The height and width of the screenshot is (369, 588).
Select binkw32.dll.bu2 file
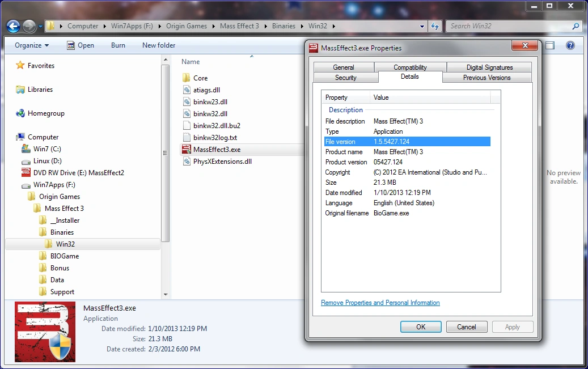tap(211, 126)
